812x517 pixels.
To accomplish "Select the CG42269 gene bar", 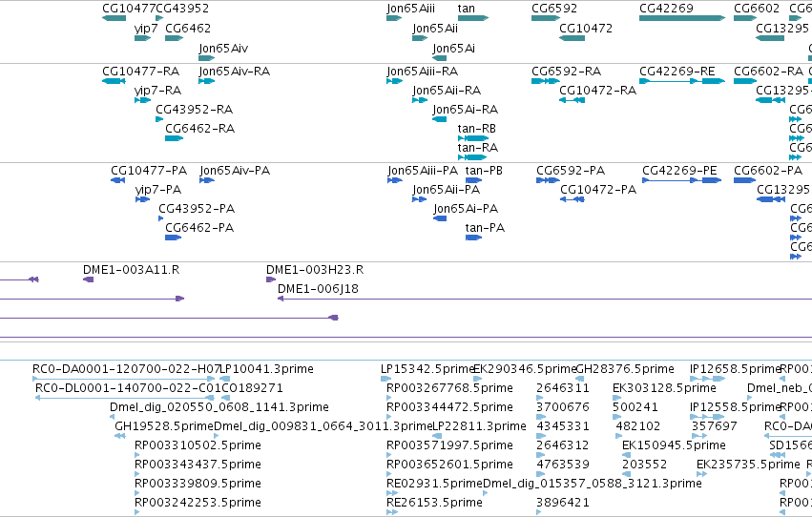I will (682, 18).
